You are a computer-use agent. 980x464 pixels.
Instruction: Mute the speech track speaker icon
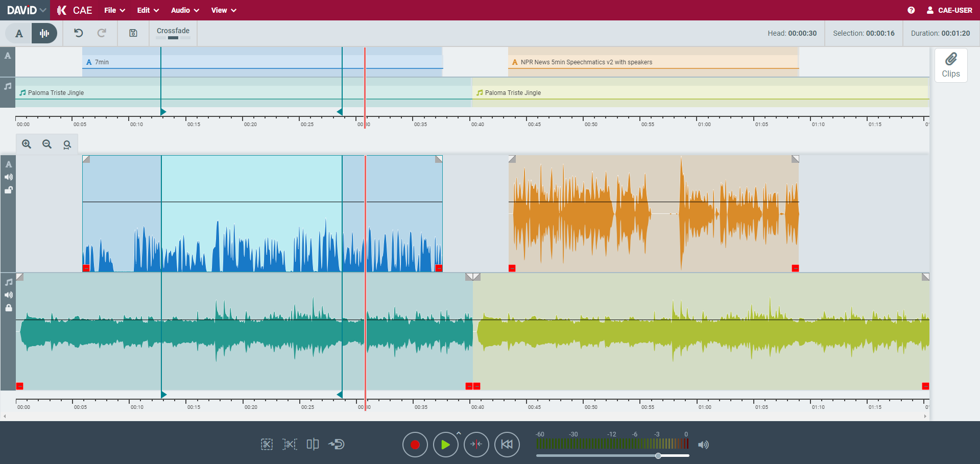point(9,177)
